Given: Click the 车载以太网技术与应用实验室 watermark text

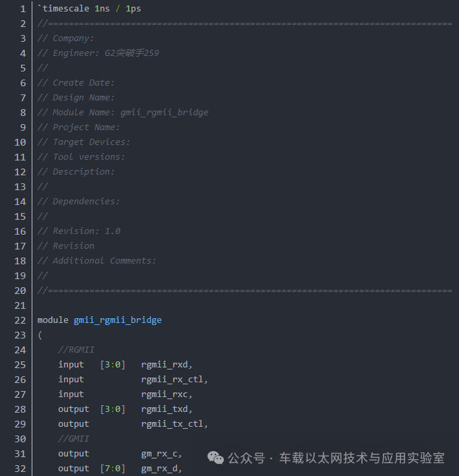Looking at the screenshot, I should tap(362, 458).
